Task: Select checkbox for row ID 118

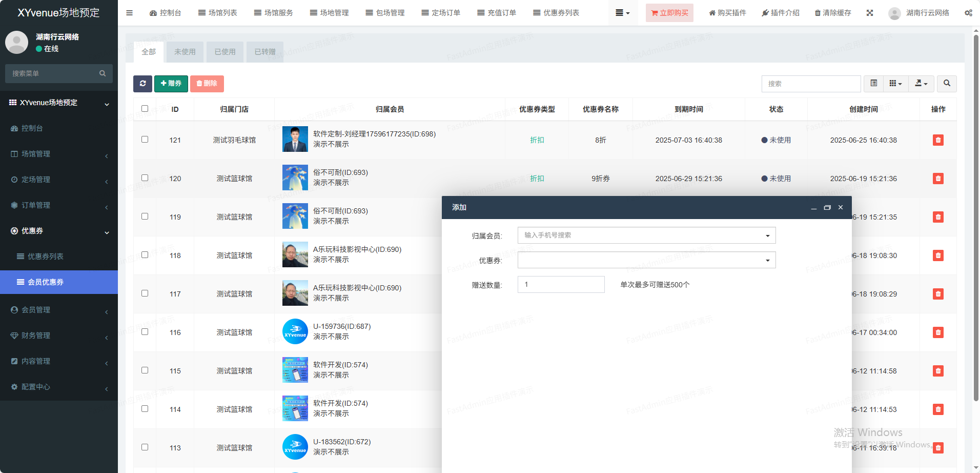Action: pyautogui.click(x=145, y=255)
